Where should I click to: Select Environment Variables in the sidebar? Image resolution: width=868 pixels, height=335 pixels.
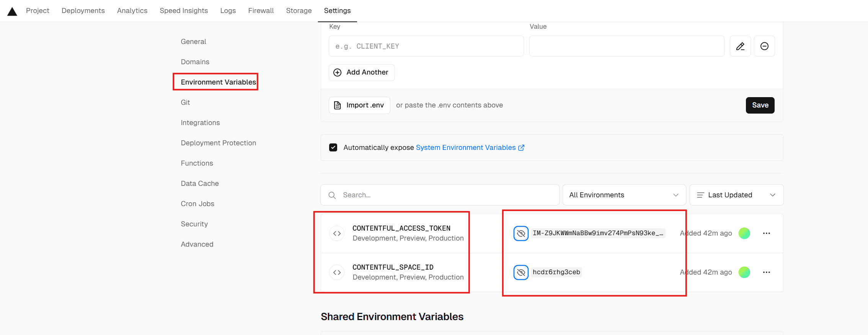tap(218, 82)
